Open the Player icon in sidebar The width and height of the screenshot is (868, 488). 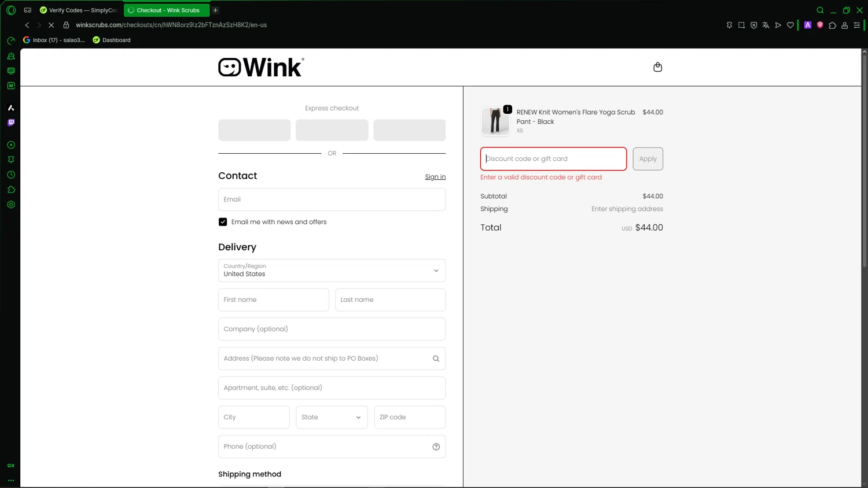[x=11, y=145]
